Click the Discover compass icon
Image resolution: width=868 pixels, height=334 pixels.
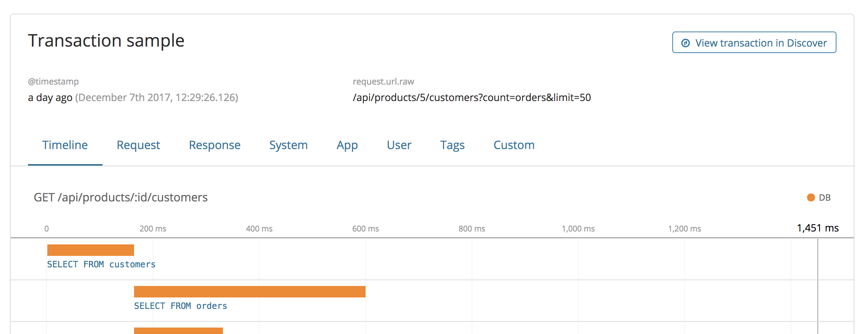(686, 43)
